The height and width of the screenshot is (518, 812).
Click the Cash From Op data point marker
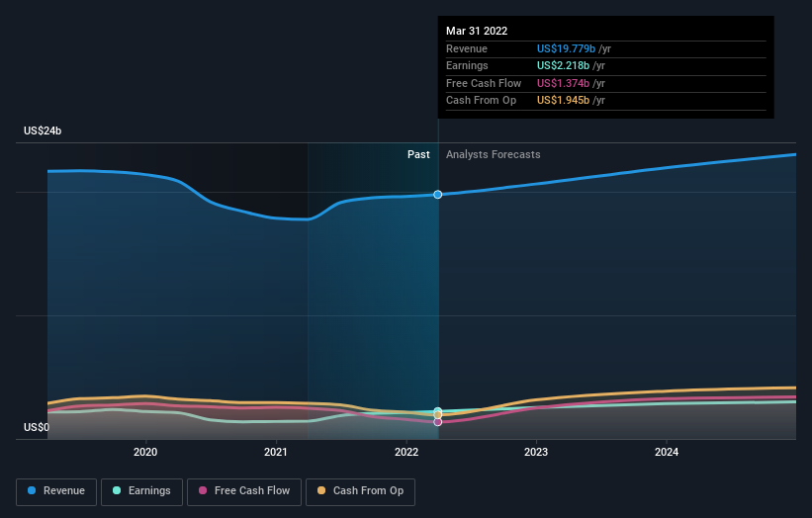437,415
